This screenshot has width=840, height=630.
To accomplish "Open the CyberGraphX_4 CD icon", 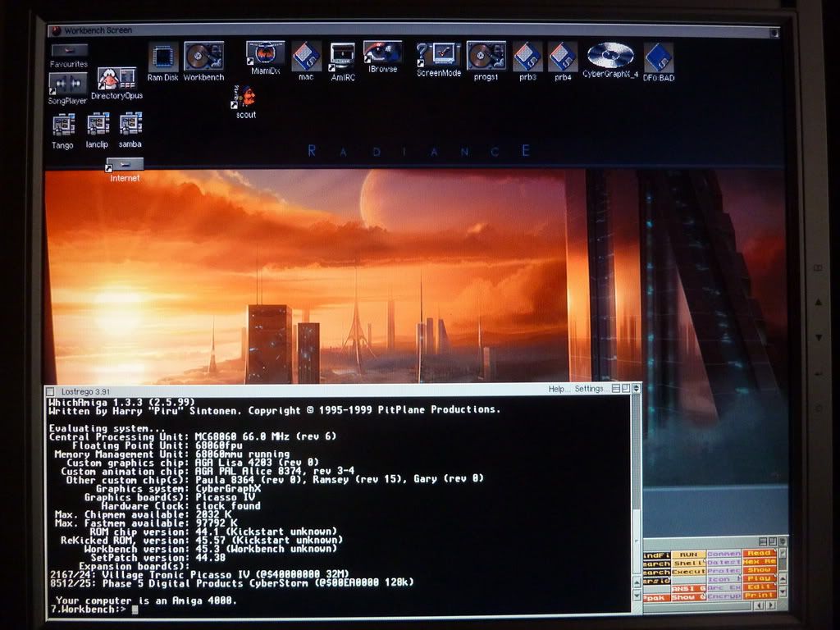I will tap(610, 56).
